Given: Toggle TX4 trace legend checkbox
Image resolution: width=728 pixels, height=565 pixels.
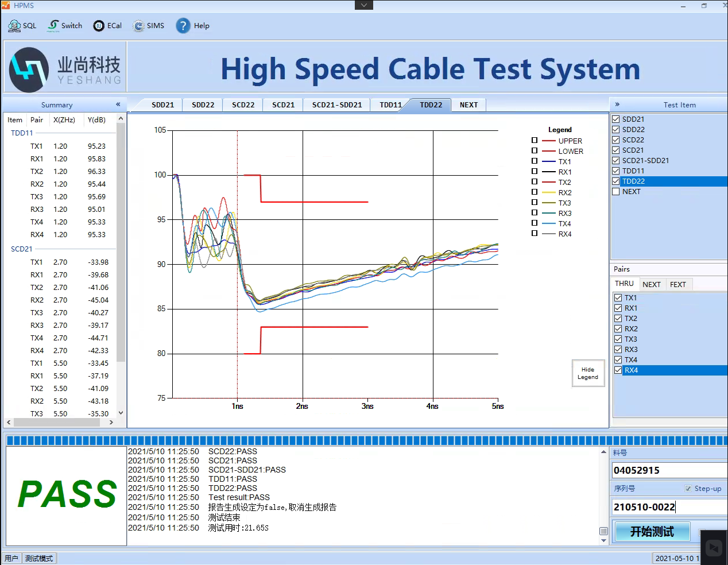Looking at the screenshot, I should tap(535, 223).
